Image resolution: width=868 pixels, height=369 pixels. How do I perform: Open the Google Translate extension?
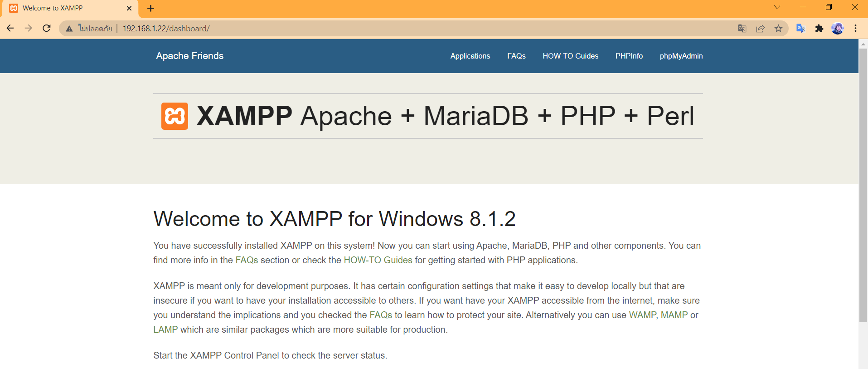pos(800,29)
